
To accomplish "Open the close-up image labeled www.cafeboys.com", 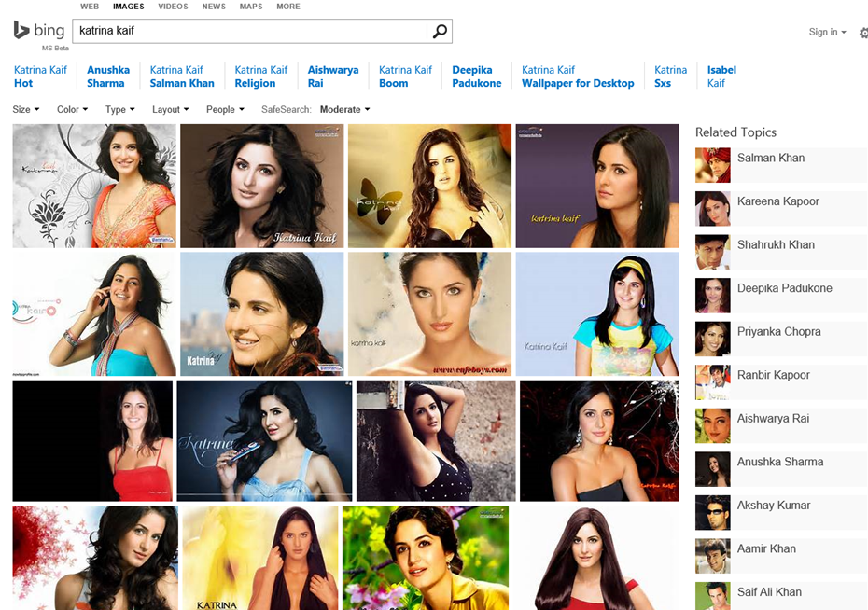I will click(429, 314).
